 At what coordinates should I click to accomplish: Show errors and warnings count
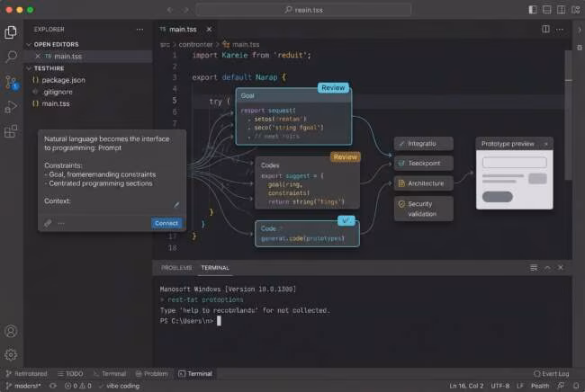tap(78, 386)
